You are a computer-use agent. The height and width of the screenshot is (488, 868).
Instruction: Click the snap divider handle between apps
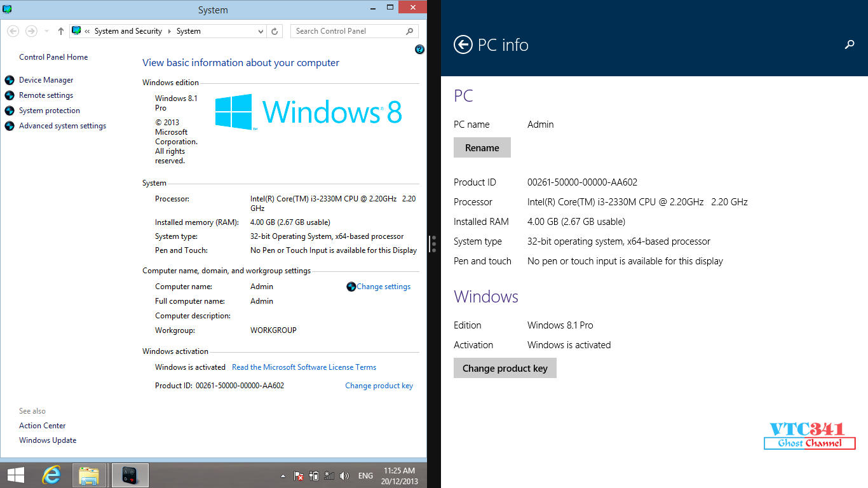[434, 244]
